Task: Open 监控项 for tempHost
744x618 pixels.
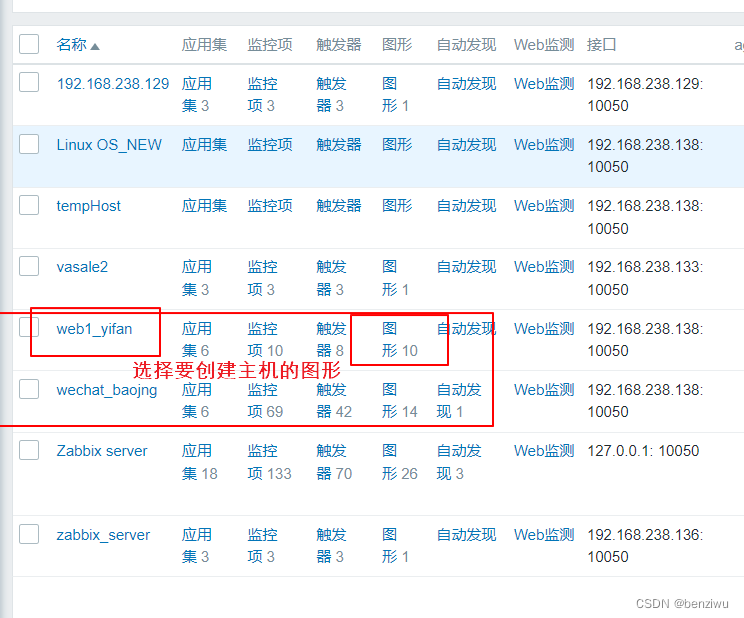Action: (x=270, y=206)
